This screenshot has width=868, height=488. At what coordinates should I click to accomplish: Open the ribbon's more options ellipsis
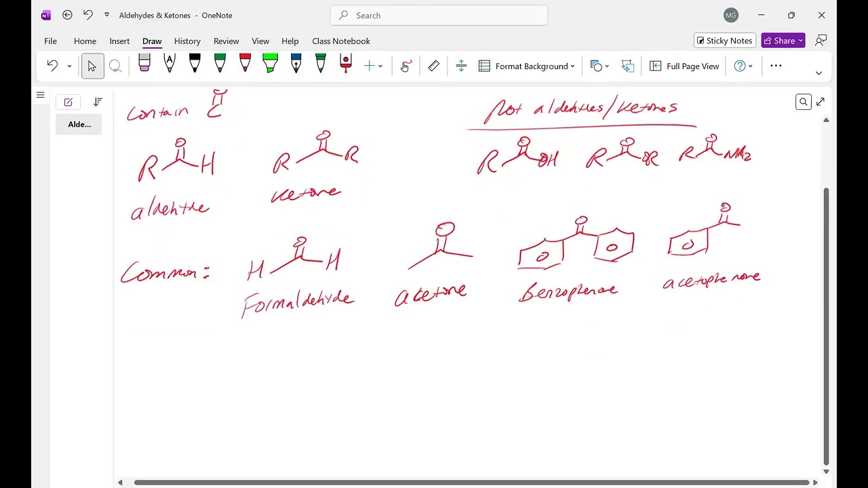coord(776,66)
